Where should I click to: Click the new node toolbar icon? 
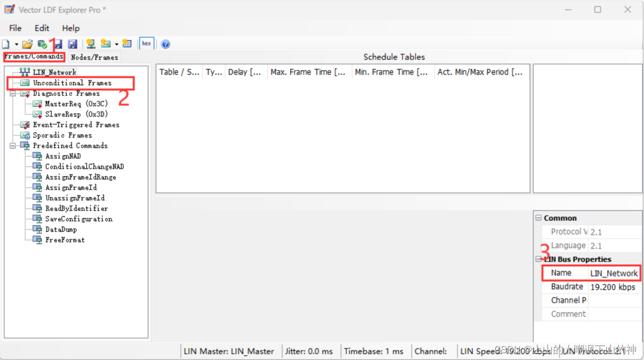pos(91,44)
